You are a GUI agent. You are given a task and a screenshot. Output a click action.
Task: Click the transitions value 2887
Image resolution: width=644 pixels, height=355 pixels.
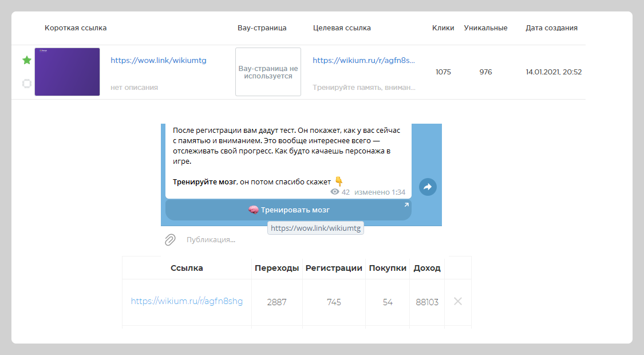pos(277,302)
